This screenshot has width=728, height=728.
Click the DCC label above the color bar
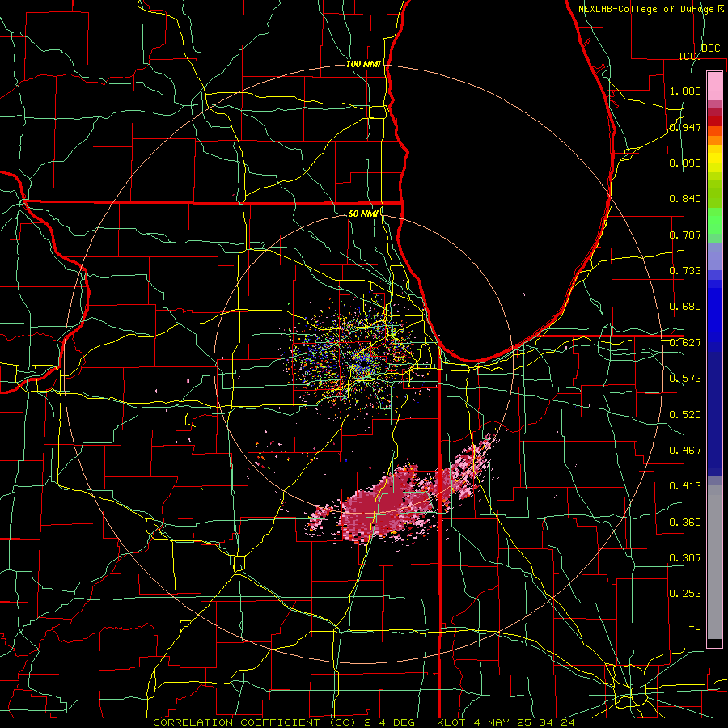coord(710,49)
